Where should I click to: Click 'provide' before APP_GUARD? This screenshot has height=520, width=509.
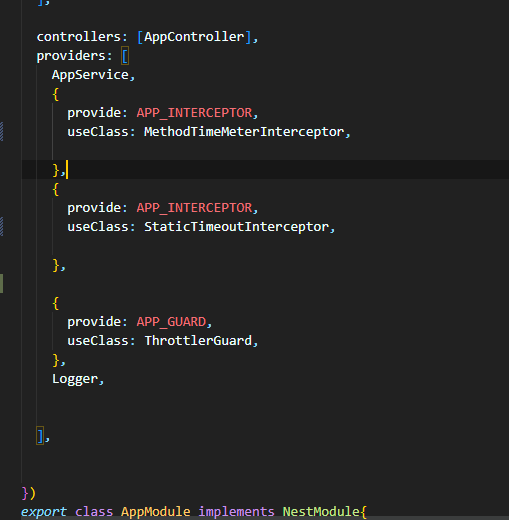(94, 322)
